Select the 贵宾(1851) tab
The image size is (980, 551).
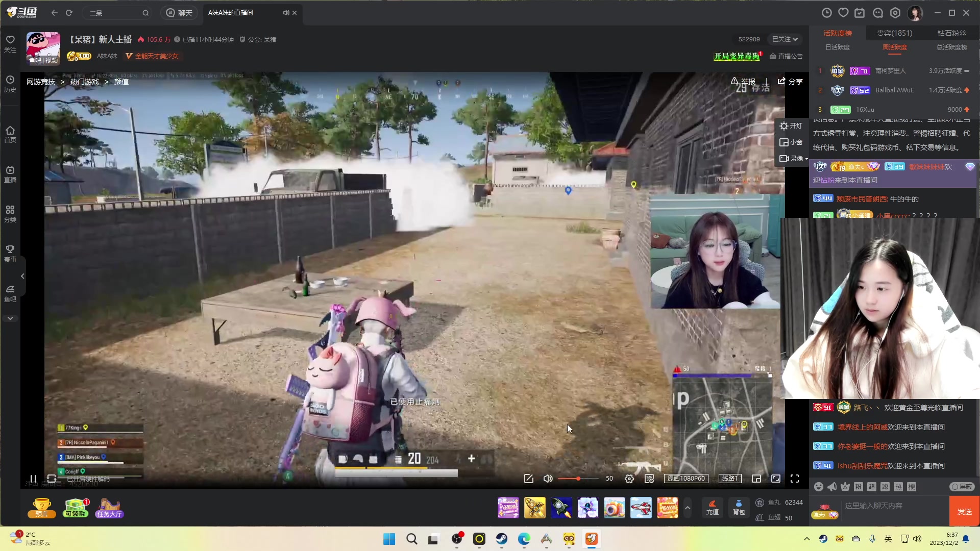pyautogui.click(x=895, y=33)
